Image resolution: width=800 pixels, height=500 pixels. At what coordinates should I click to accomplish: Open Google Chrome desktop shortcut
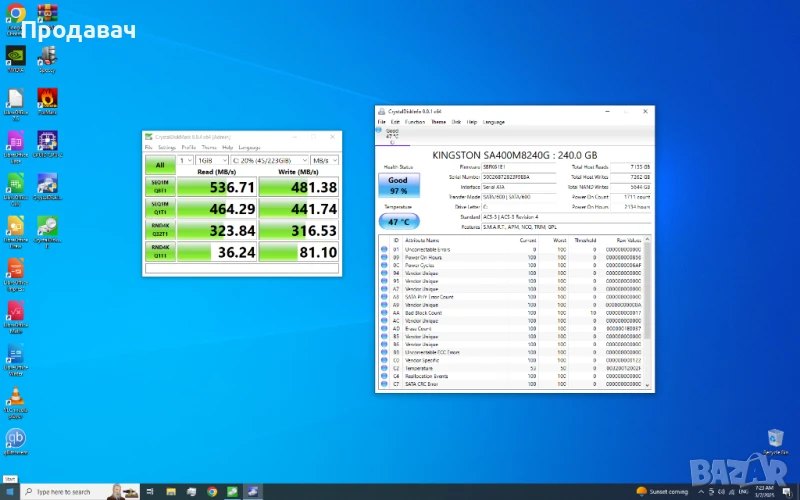click(15, 15)
